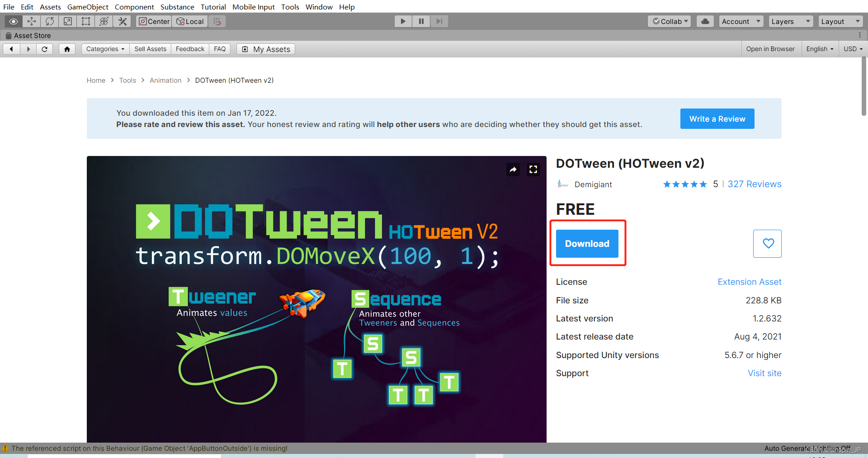Open the Collab dropdown
Viewport: 868px width, 458px height.
click(670, 21)
